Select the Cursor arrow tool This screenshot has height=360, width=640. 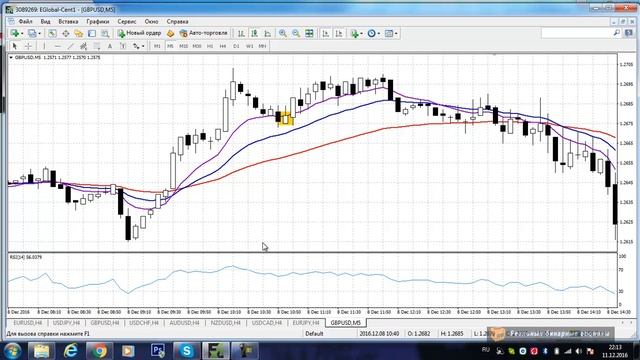coord(15,46)
